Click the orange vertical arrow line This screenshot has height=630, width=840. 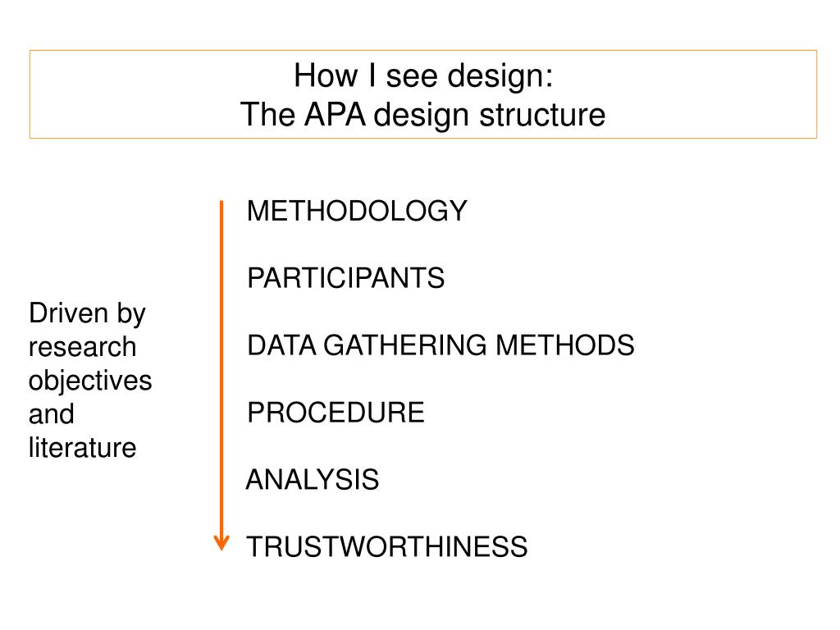[x=221, y=375]
